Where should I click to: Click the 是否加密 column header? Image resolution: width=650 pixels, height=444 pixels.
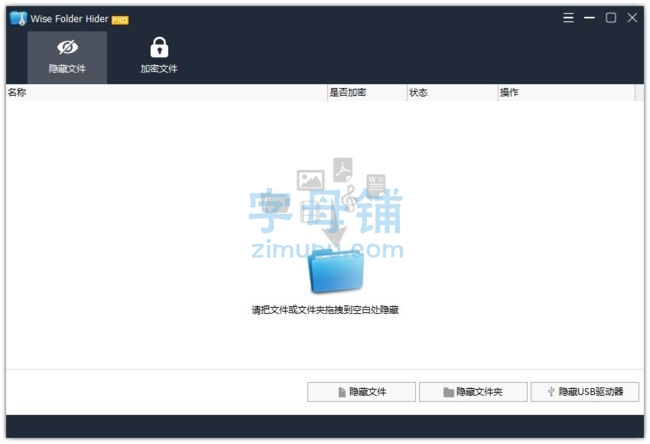(x=367, y=92)
